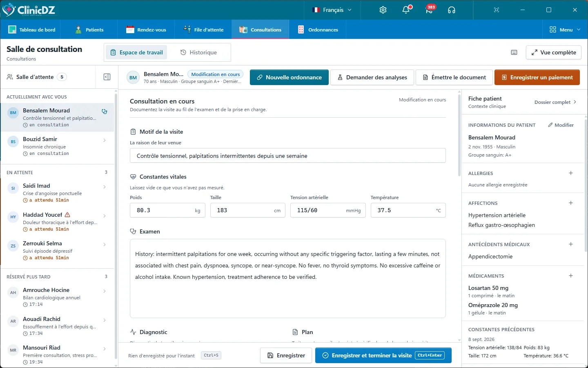Screen dimensions: 588x368
Task: Click Enregistrer un paiement button
Action: pos(537,77)
